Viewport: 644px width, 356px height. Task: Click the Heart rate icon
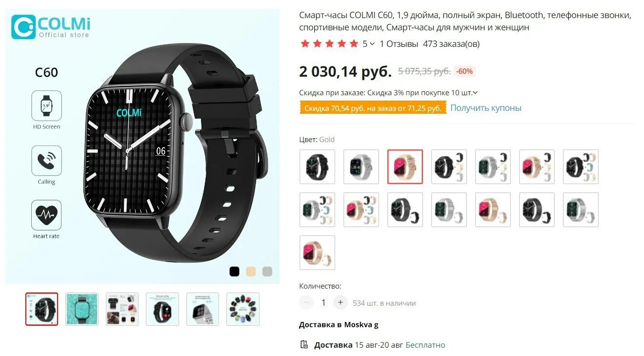tap(46, 215)
